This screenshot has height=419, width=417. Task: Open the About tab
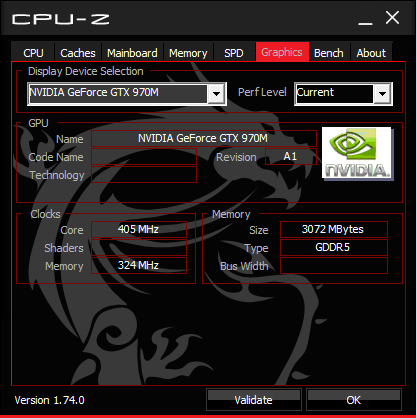tap(371, 53)
